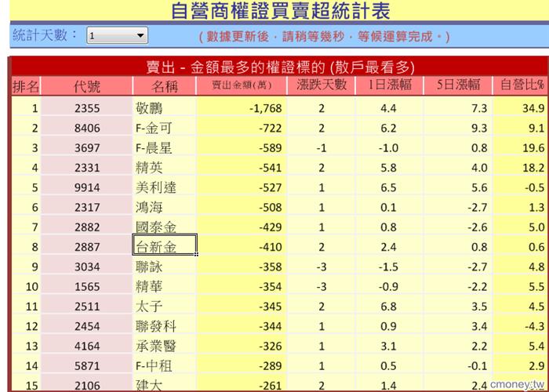Select name cell 鴻海

point(164,207)
